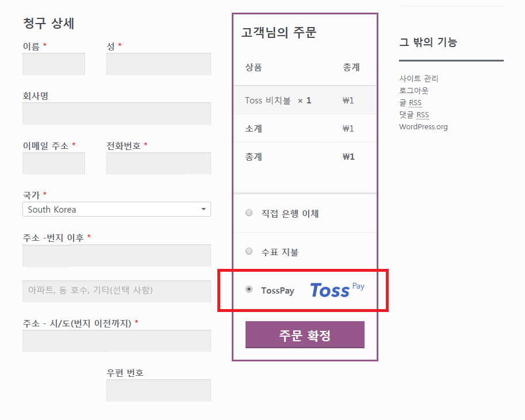Open the 국가 country dropdown
The height and width of the screenshot is (420, 525).
click(x=117, y=209)
